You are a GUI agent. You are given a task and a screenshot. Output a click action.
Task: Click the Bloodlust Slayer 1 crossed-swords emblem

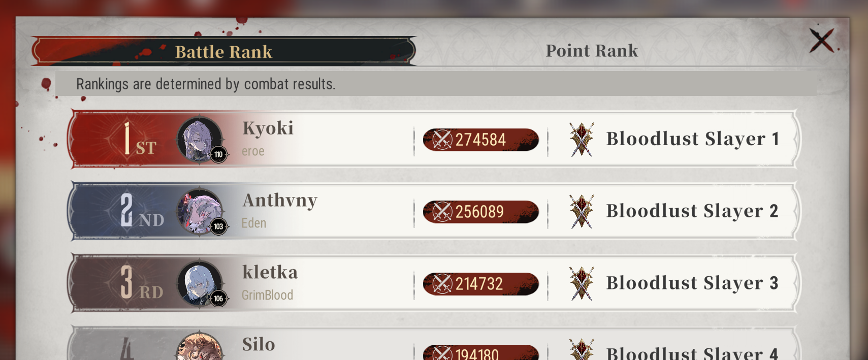click(x=582, y=139)
